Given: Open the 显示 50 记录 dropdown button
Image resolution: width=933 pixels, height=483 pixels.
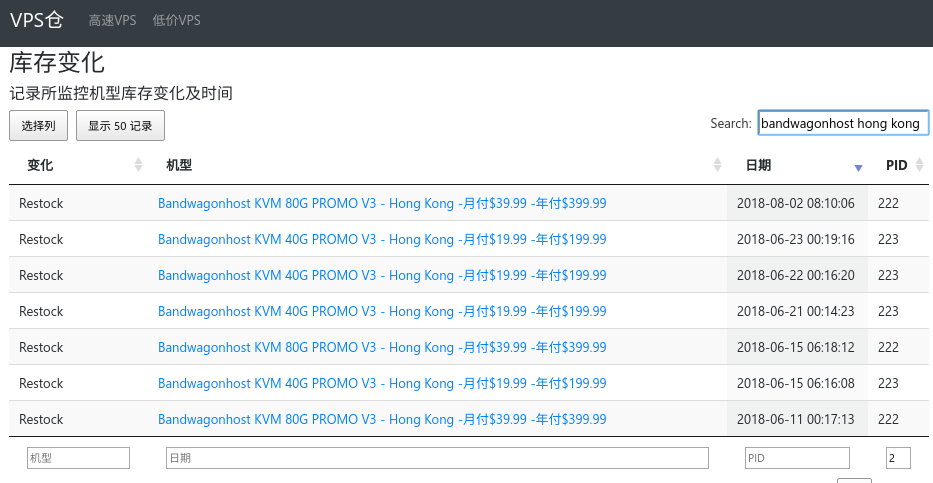Looking at the screenshot, I should pyautogui.click(x=120, y=126).
